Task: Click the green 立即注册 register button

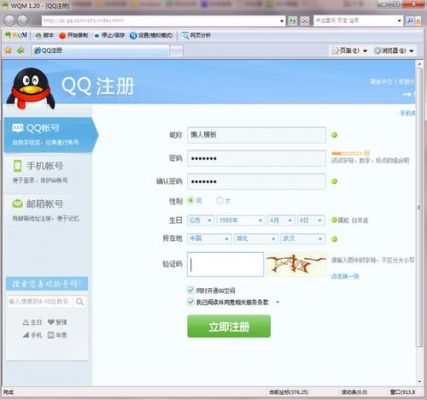Action: click(229, 326)
